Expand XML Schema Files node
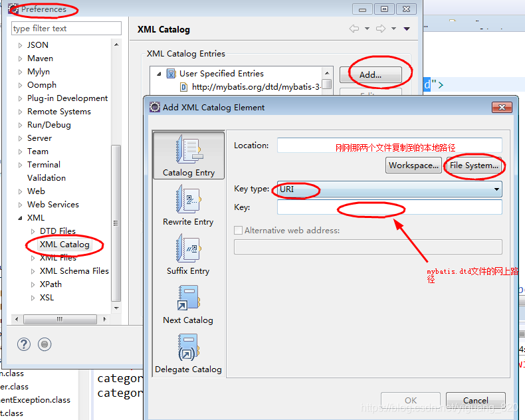This screenshot has width=525, height=420. click(x=33, y=271)
